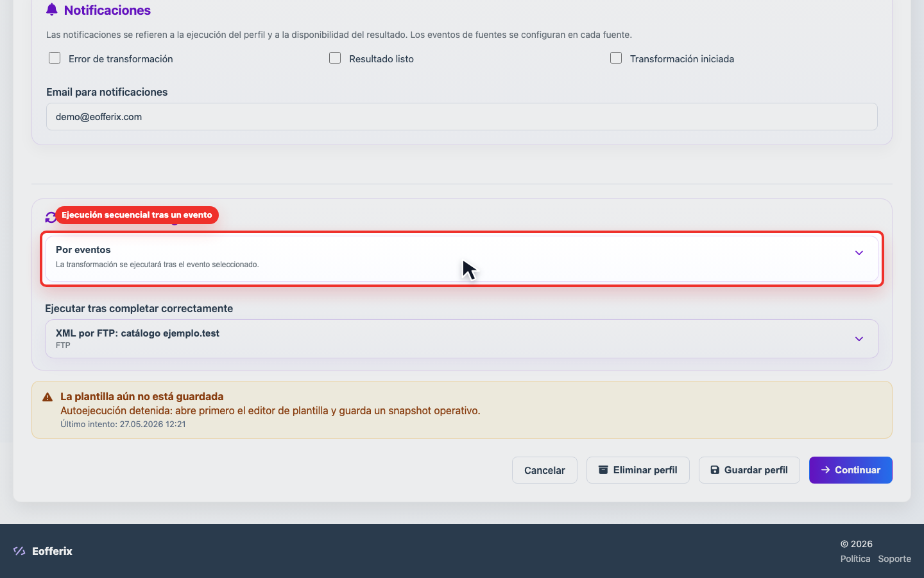The width and height of the screenshot is (924, 578).
Task: Click the Eofferix logo icon in the footer
Action: pos(19,551)
